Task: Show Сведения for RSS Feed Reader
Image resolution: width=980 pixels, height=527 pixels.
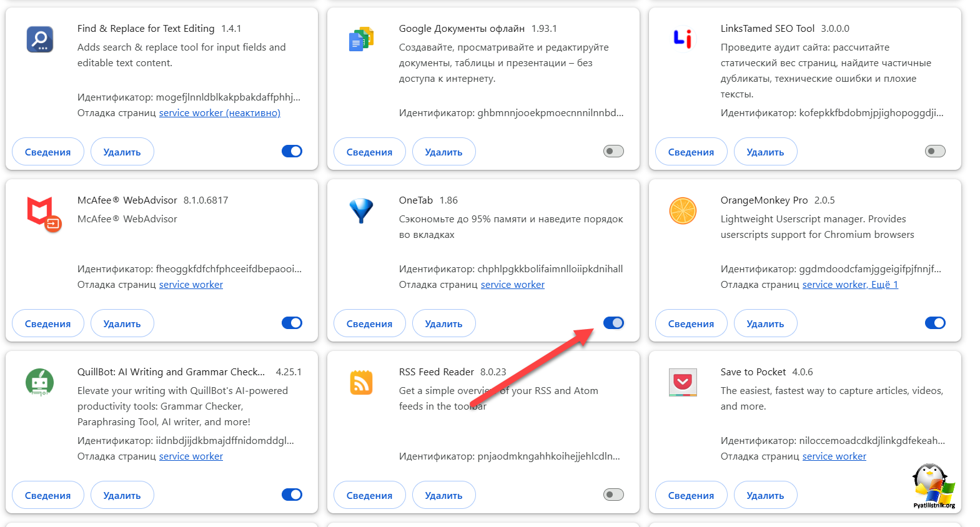Action: point(370,495)
